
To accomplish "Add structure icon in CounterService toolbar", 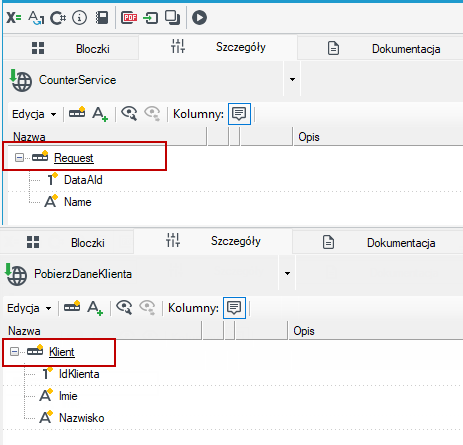I will tap(77, 113).
